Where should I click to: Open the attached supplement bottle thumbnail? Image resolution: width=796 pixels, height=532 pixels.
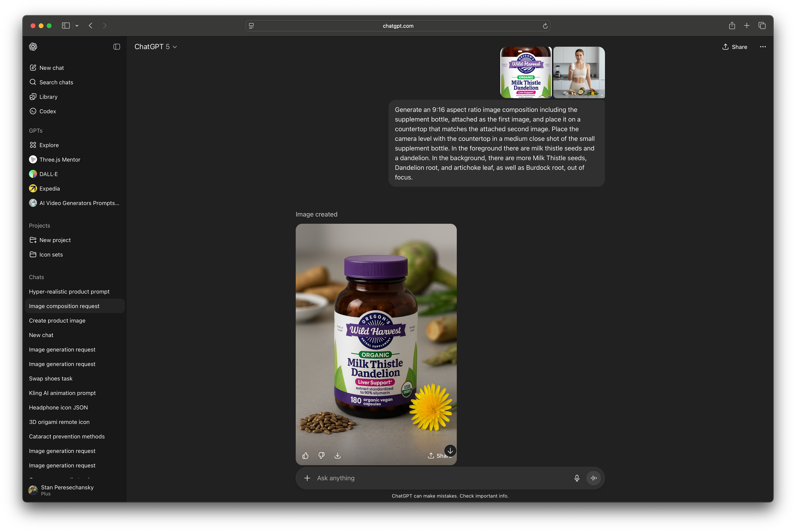(x=526, y=72)
